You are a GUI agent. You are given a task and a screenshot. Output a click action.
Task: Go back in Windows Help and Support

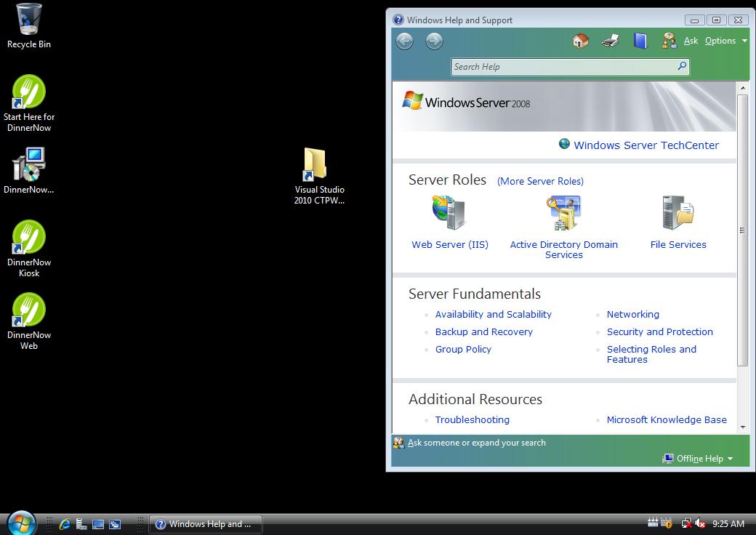pos(404,41)
